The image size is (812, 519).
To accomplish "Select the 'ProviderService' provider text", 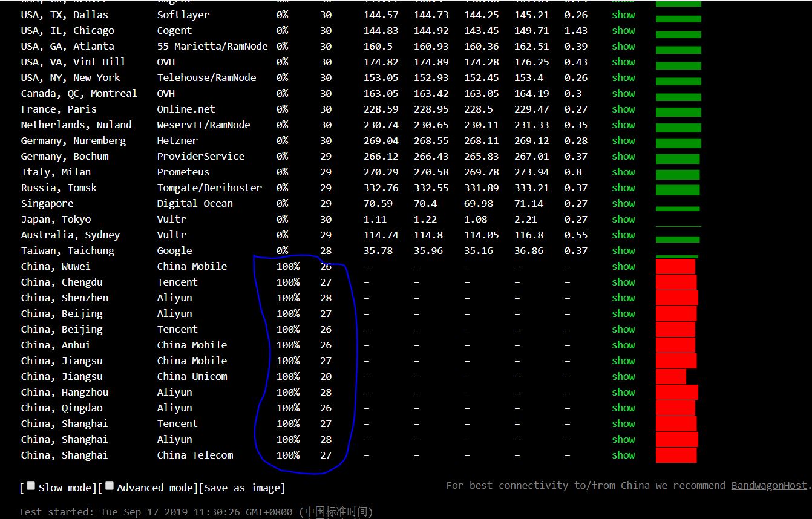I will click(x=201, y=156).
